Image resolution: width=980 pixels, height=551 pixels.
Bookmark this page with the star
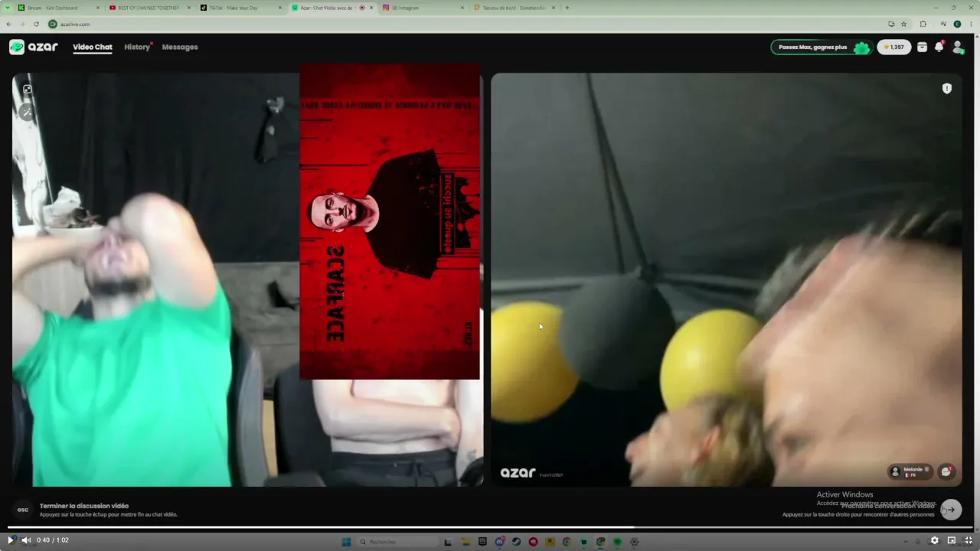[x=904, y=24]
